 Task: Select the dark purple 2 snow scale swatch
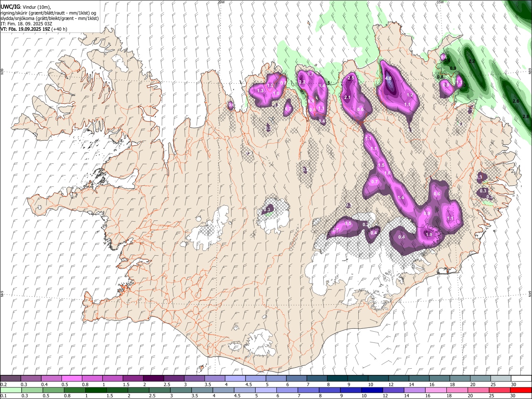(x=153, y=378)
